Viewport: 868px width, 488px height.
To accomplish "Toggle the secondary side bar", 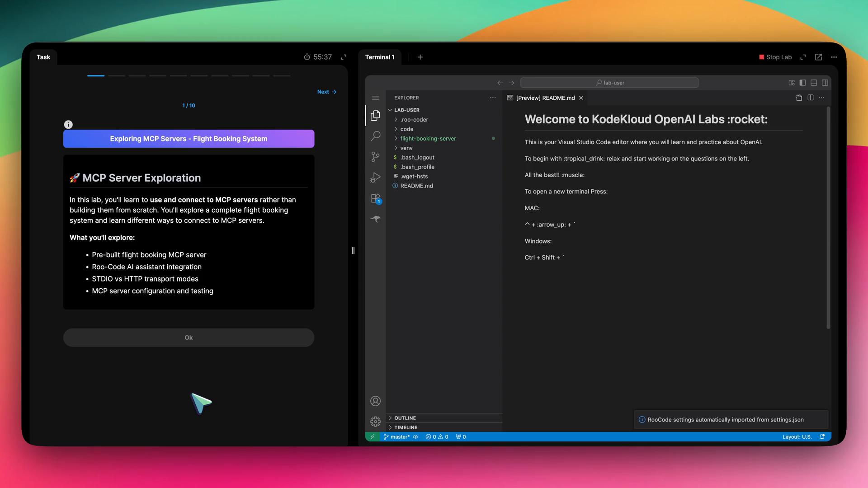I will (825, 83).
